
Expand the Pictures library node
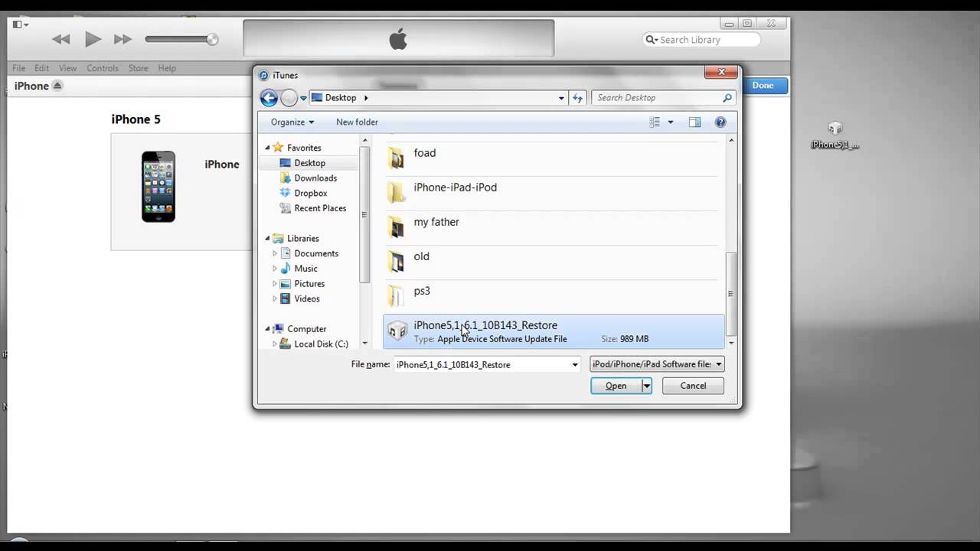coord(275,284)
